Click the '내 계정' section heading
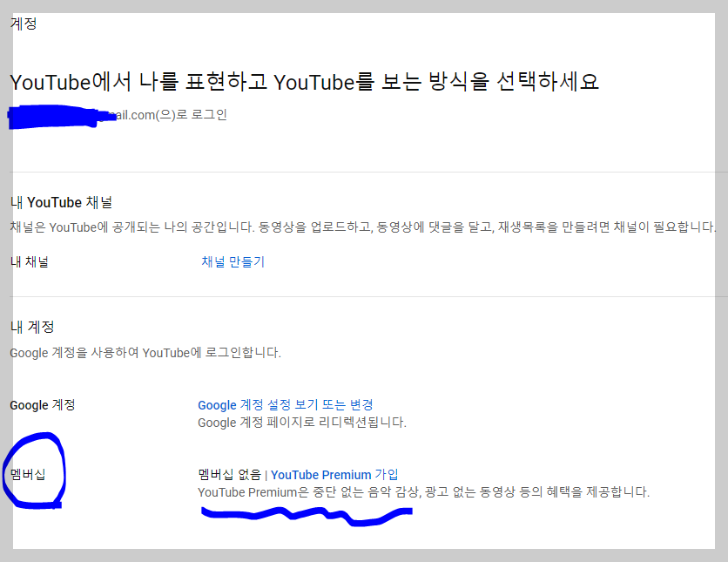The width and height of the screenshot is (728, 562). pos(32,327)
